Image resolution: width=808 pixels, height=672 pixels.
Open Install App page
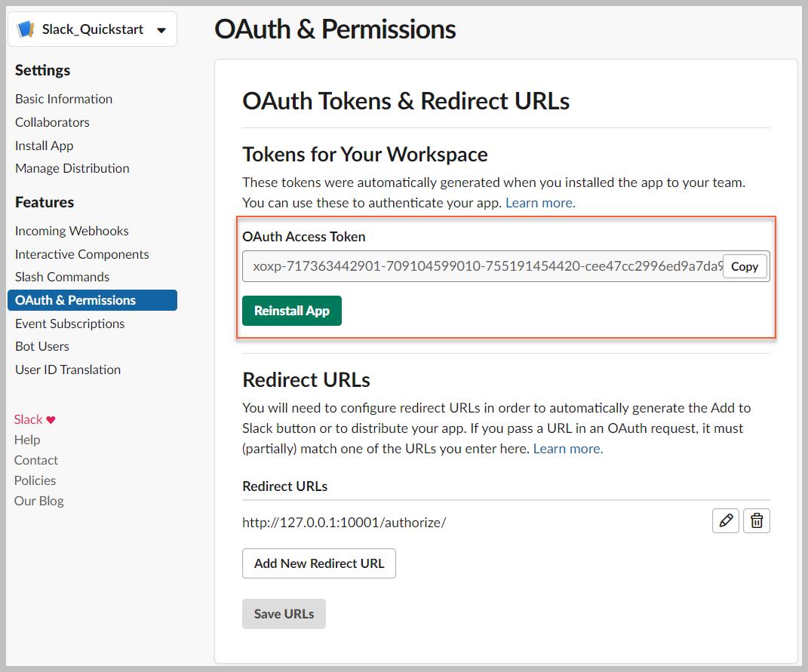pyautogui.click(x=45, y=146)
